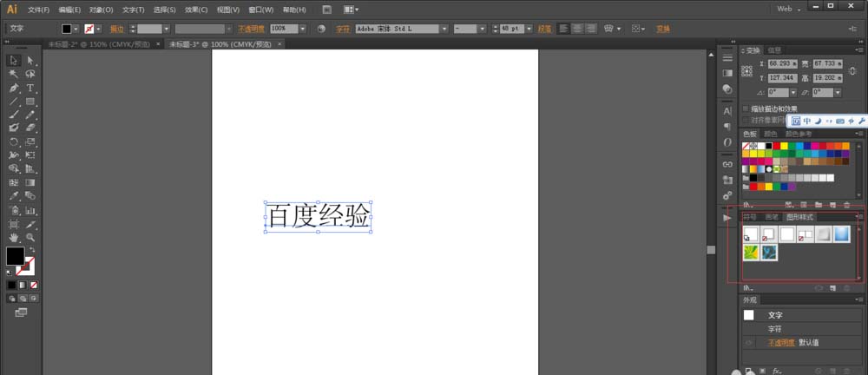Image resolution: width=868 pixels, height=375 pixels.
Task: Select the Rectangle tool
Action: [x=30, y=102]
